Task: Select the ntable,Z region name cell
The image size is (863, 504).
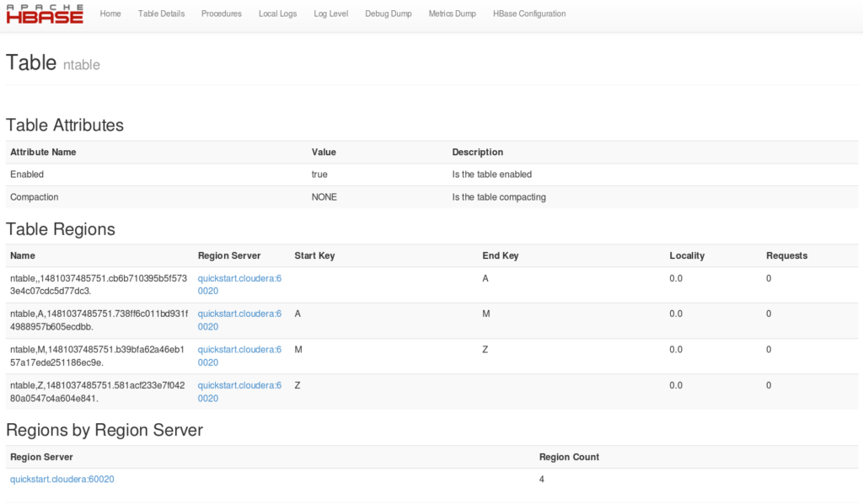Action: [99, 392]
